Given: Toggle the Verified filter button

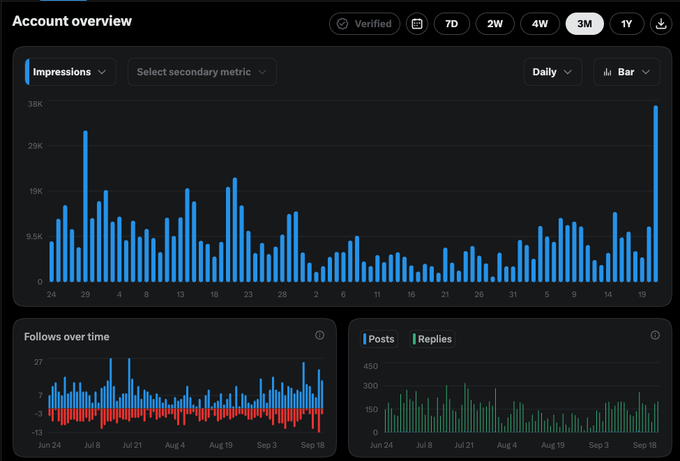Looking at the screenshot, I should [x=365, y=24].
